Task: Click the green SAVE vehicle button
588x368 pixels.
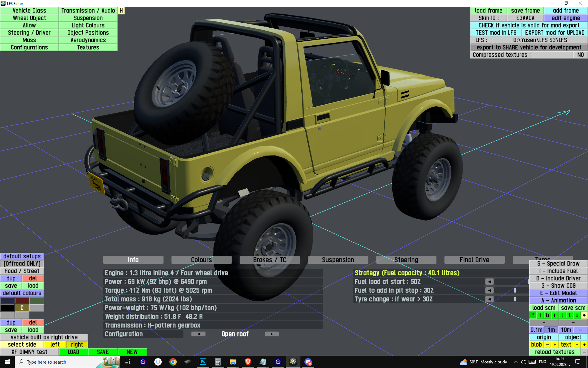Action: point(103,352)
